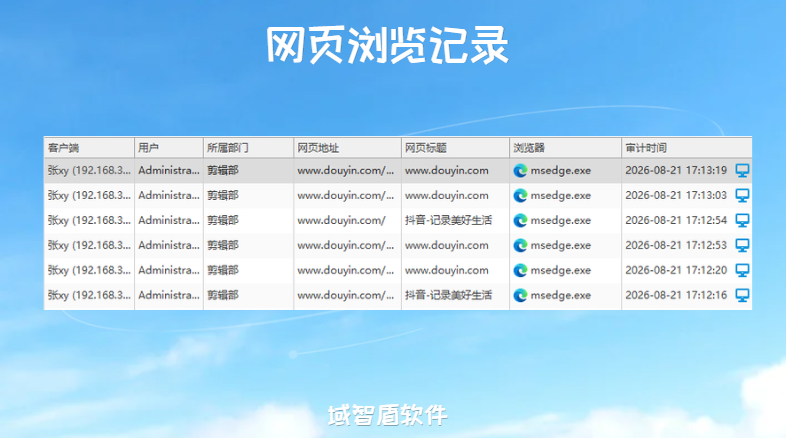The height and width of the screenshot is (438, 786).
Task: Click www.douyin.com/... address in 17:13:03 row
Action: point(345,195)
